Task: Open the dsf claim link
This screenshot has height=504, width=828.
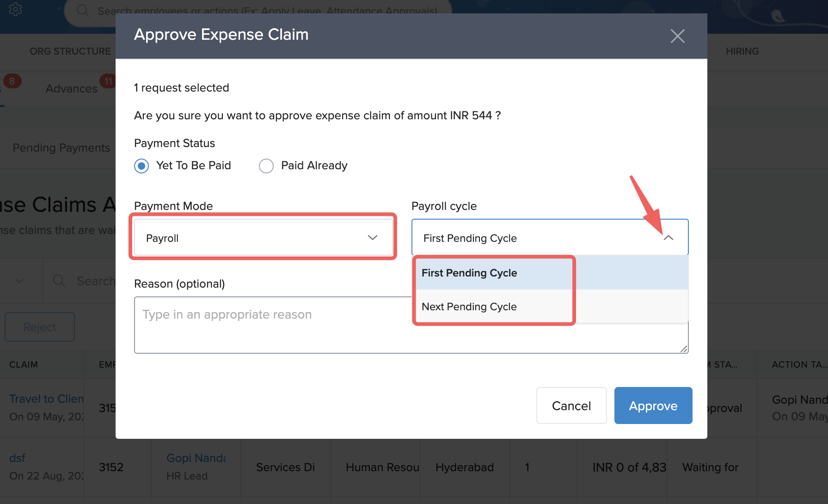Action: (18, 458)
